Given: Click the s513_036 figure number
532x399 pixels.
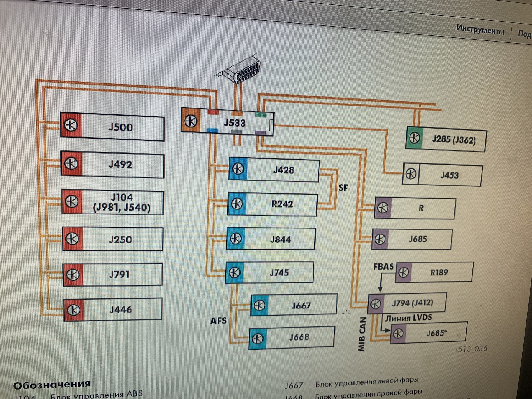Looking at the screenshot, I should pyautogui.click(x=471, y=349).
